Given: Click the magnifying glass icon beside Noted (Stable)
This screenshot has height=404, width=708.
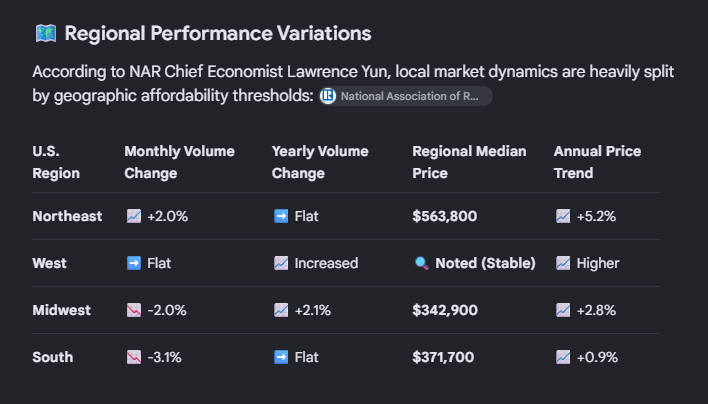Looking at the screenshot, I should click(422, 263).
